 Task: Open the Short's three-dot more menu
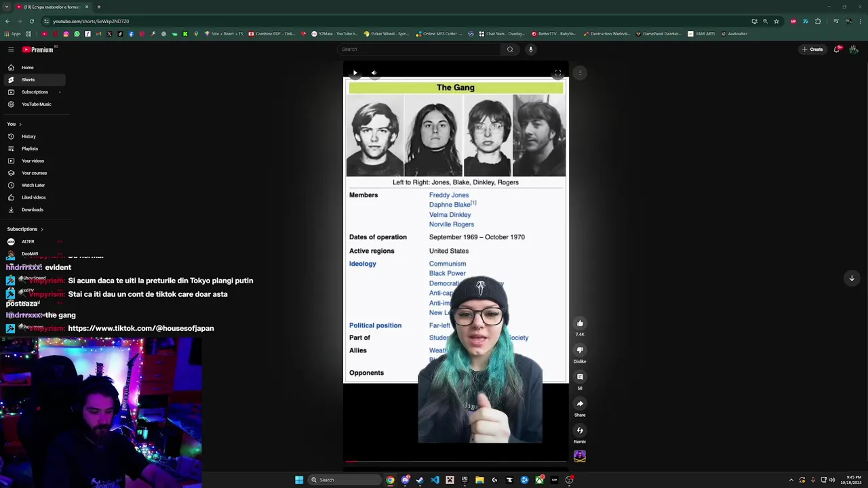click(580, 73)
